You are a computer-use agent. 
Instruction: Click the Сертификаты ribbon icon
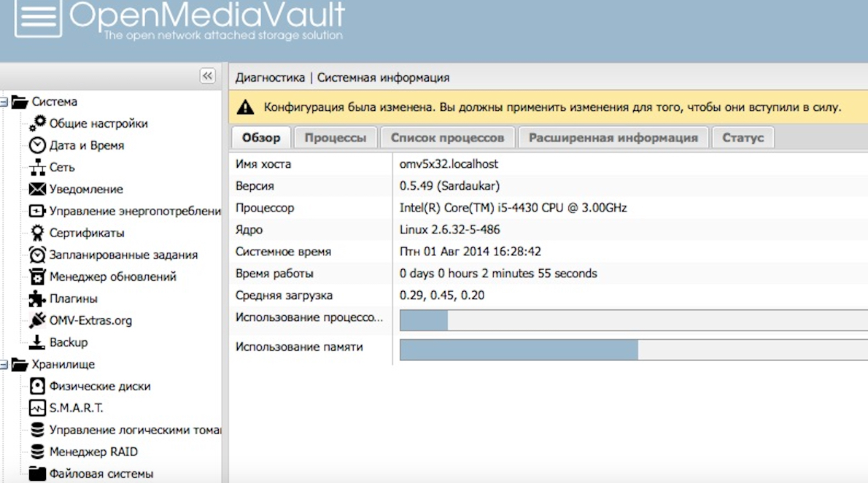point(37,233)
